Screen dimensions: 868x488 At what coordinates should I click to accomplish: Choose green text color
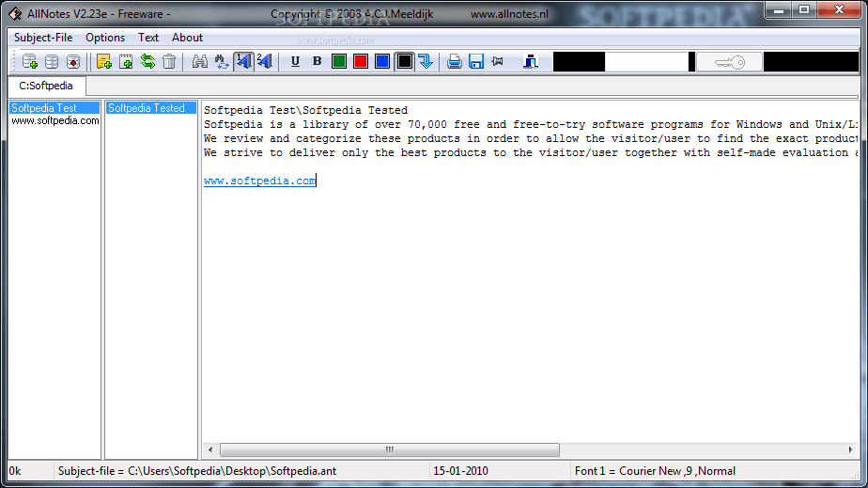click(339, 61)
